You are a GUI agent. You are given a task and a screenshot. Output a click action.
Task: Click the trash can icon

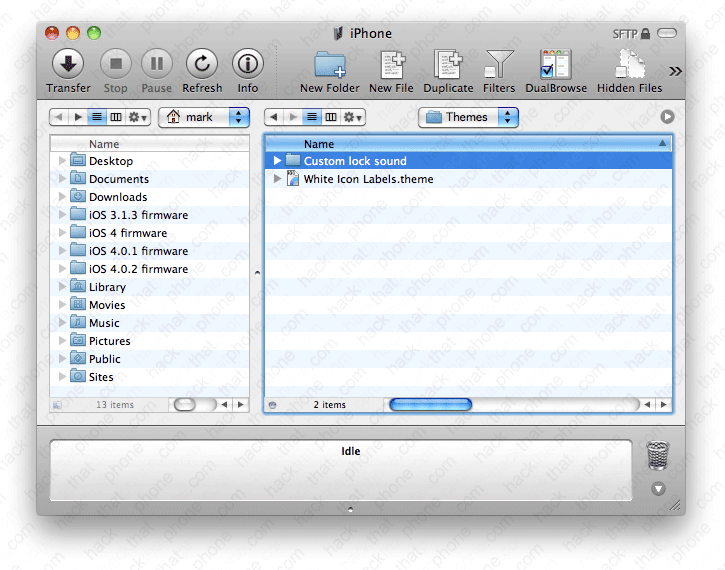(657, 455)
